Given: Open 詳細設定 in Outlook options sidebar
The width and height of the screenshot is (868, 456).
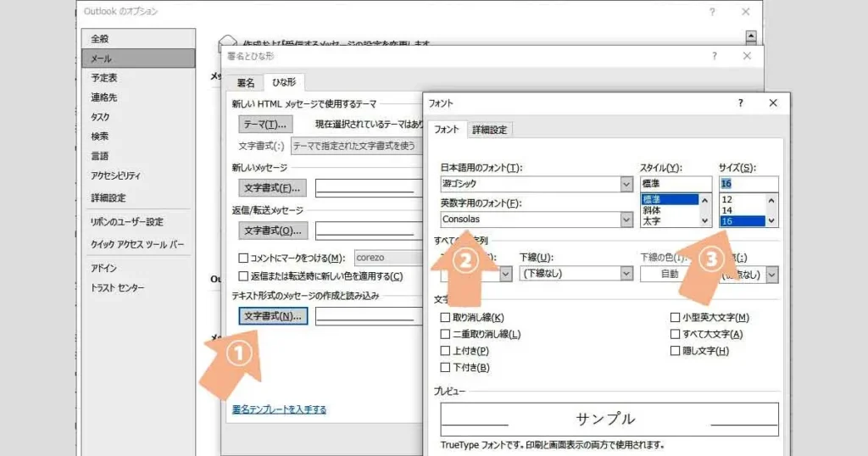Looking at the screenshot, I should (x=138, y=197).
